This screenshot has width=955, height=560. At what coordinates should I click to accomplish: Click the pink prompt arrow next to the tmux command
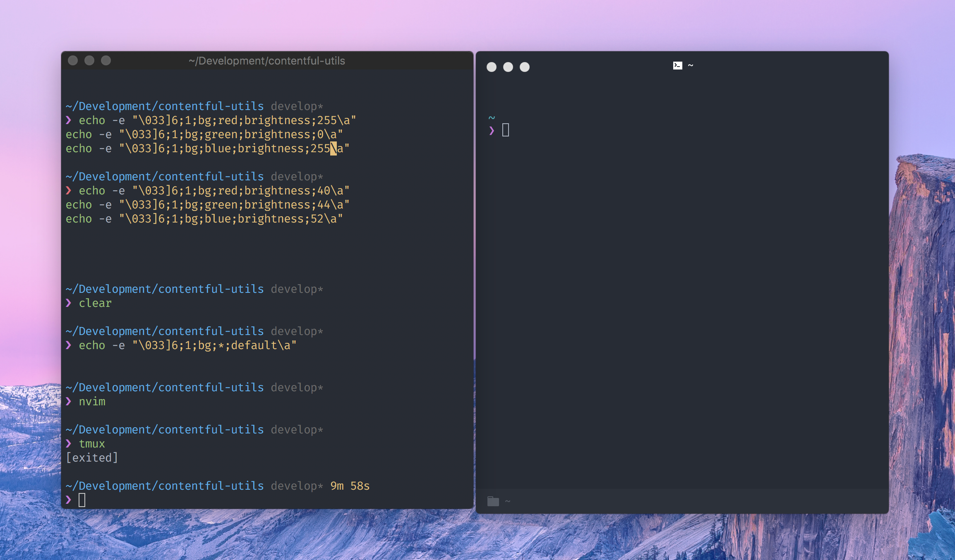pyautogui.click(x=69, y=443)
